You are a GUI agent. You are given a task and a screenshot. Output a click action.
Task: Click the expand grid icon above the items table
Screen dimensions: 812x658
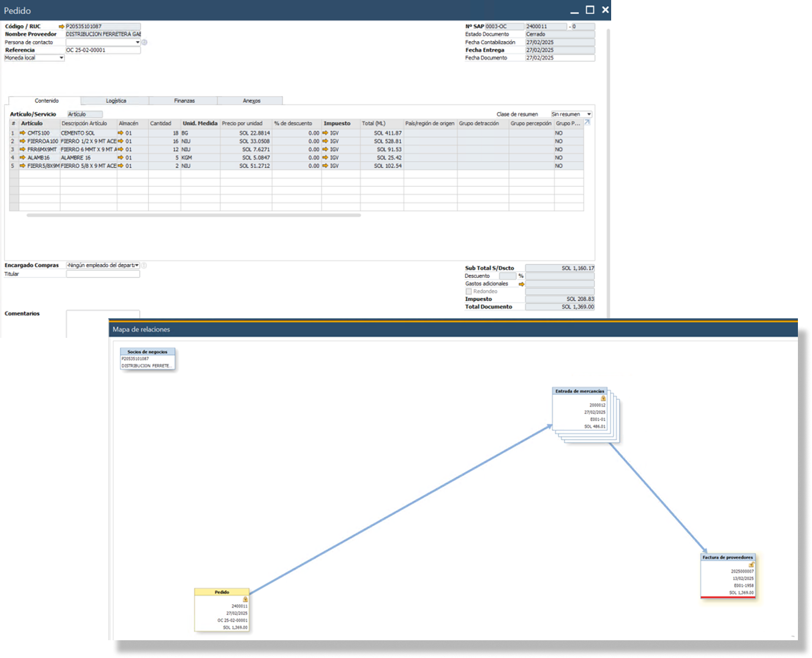pyautogui.click(x=587, y=122)
